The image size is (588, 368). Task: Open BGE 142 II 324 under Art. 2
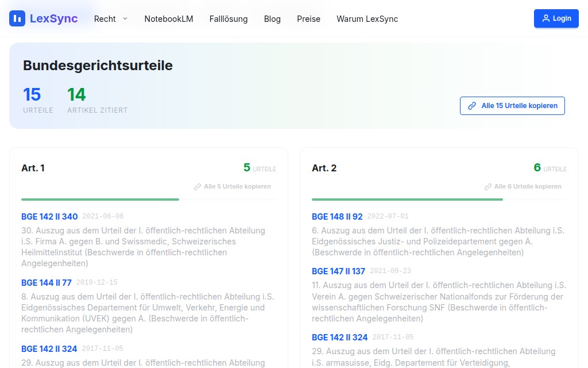(x=340, y=337)
